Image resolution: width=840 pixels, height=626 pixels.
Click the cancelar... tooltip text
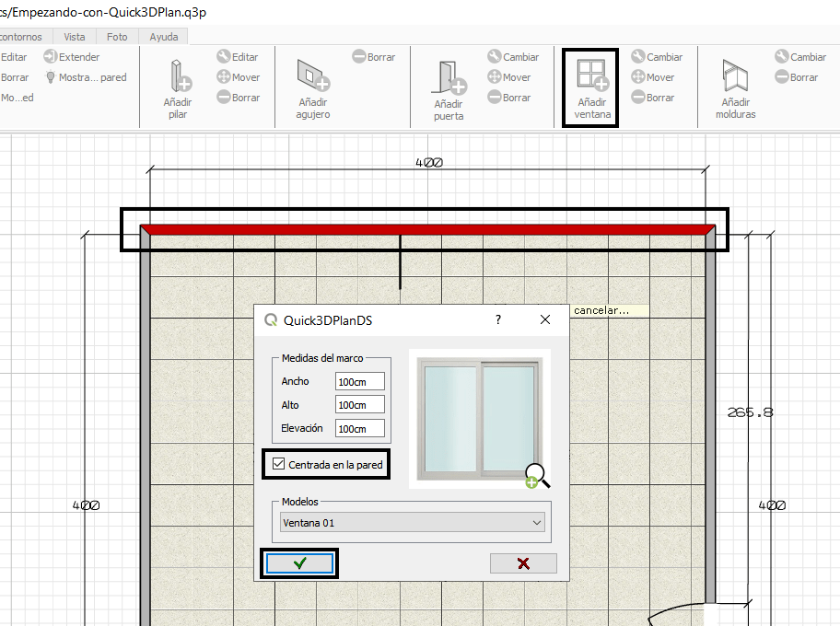click(601, 310)
